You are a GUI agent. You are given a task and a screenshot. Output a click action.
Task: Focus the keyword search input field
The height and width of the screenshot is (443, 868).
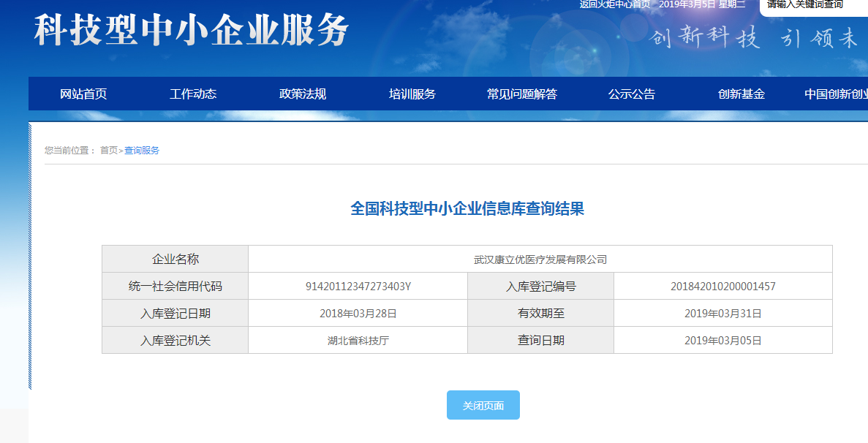tap(814, 6)
